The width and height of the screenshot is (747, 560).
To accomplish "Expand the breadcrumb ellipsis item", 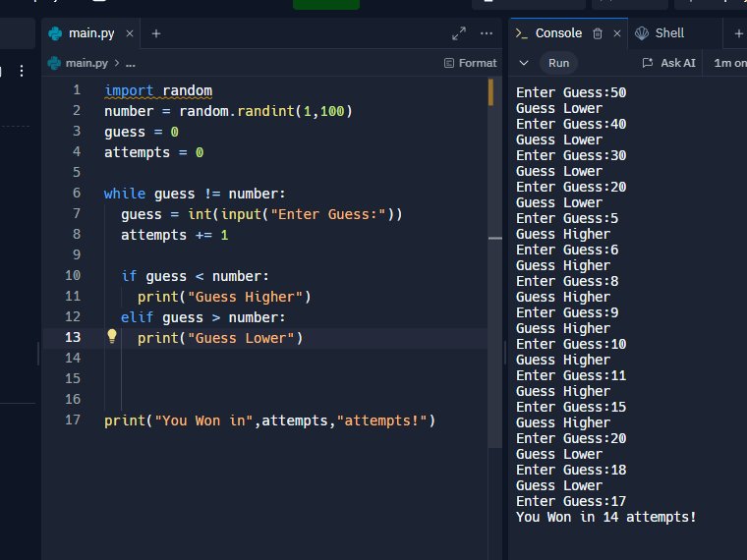I will [x=130, y=63].
